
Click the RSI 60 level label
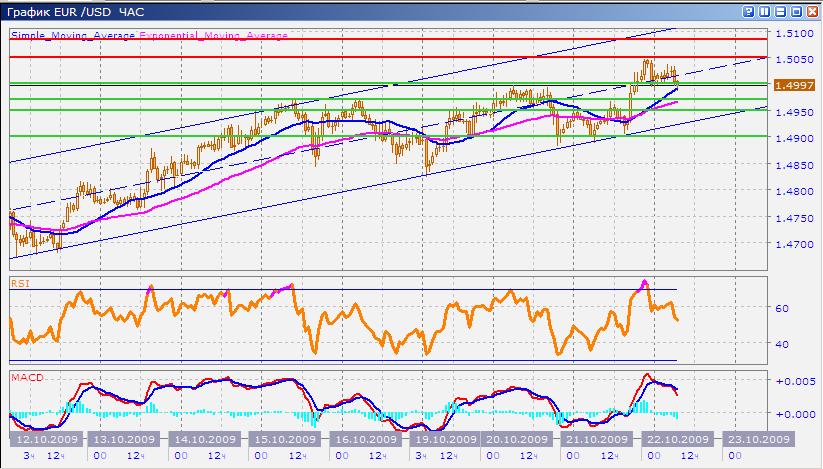pos(782,308)
